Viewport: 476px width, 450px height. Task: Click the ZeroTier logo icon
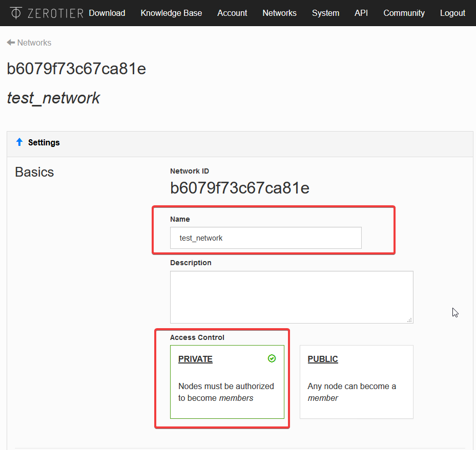[x=16, y=13]
